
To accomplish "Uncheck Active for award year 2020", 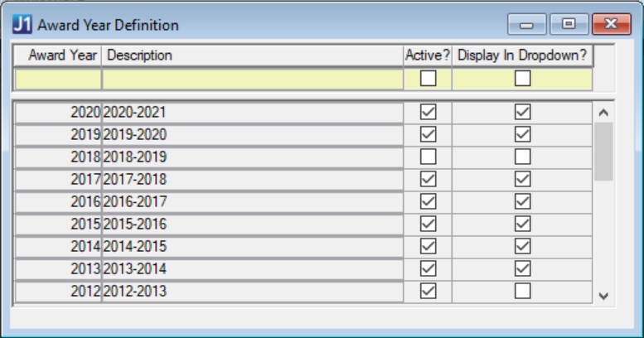I will [429, 112].
